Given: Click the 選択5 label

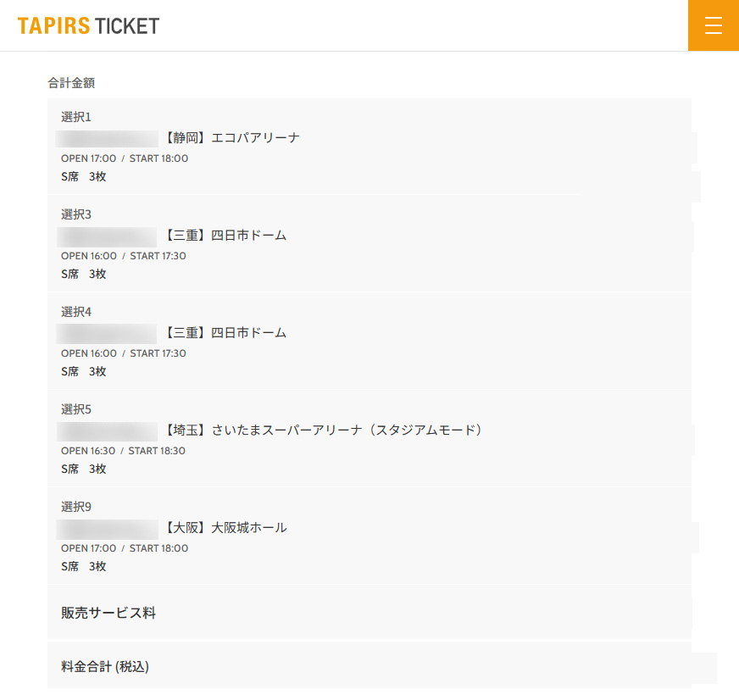Looking at the screenshot, I should 75,409.
